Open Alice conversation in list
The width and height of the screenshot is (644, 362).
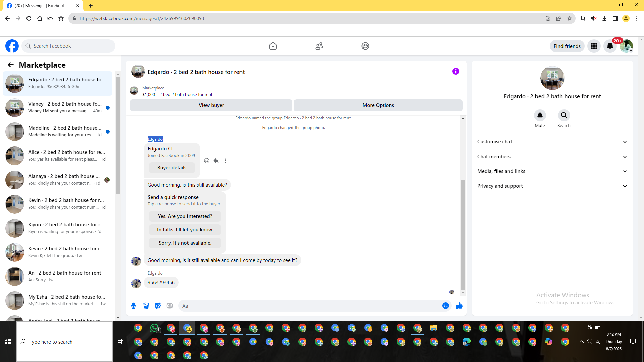point(58,156)
